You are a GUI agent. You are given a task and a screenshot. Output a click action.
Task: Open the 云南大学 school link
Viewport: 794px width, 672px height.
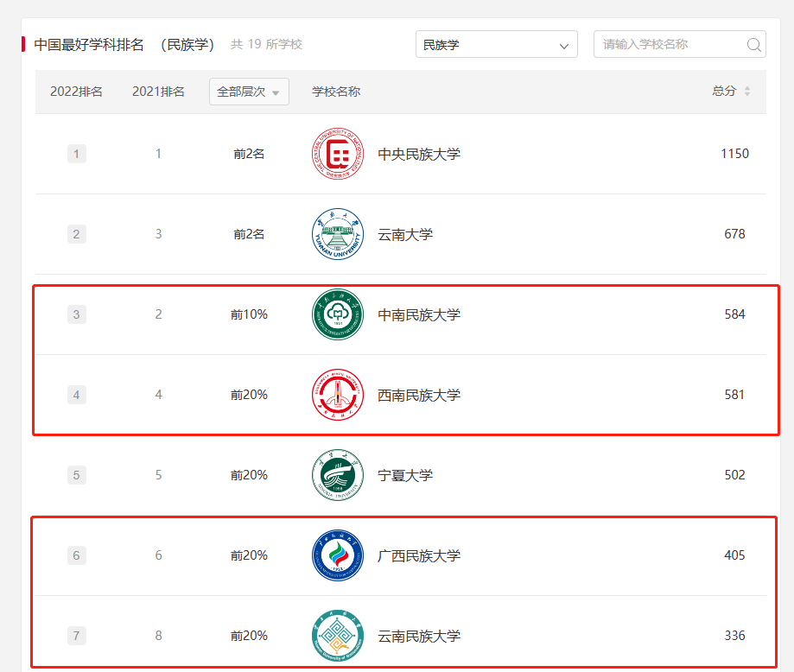click(x=405, y=234)
